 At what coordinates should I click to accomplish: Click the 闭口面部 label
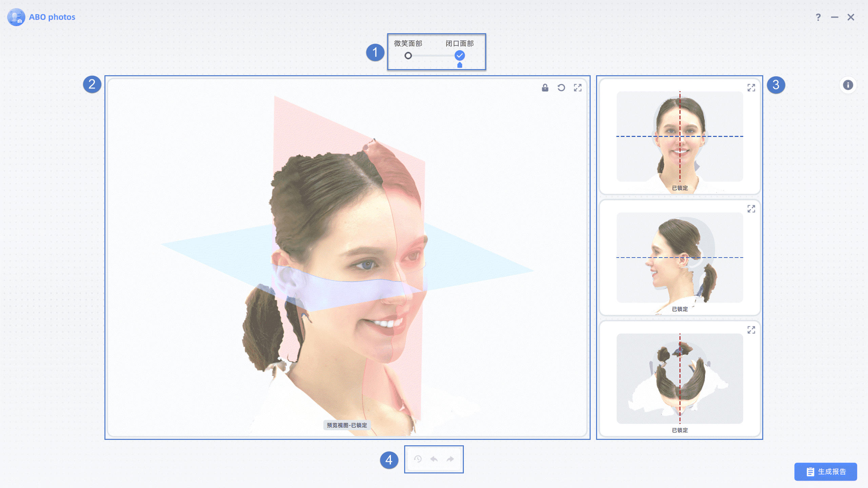point(459,43)
